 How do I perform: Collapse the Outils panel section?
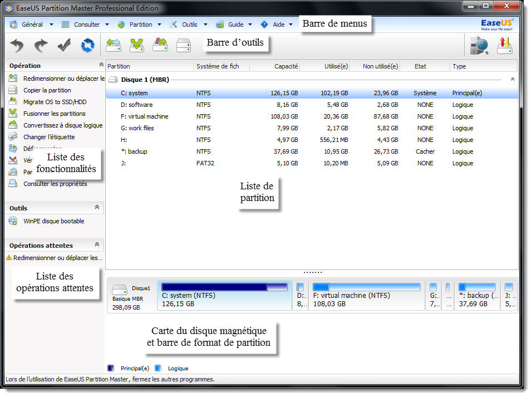[x=97, y=208]
